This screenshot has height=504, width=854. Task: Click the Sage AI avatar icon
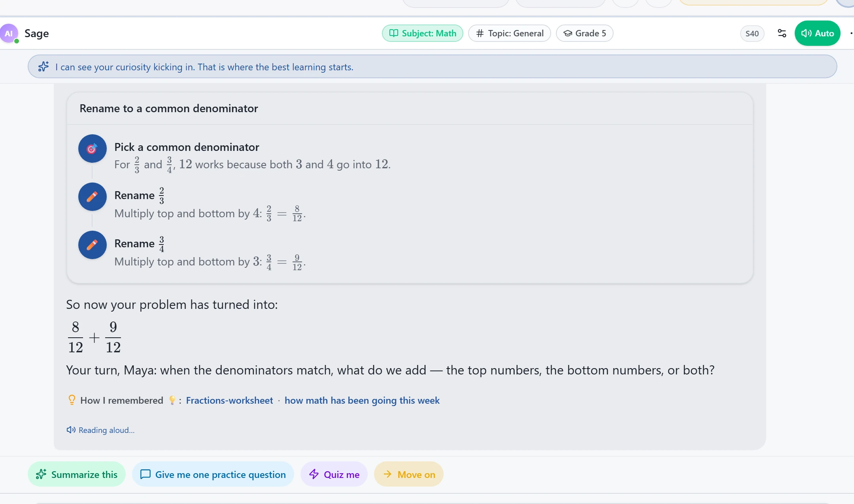9,34
